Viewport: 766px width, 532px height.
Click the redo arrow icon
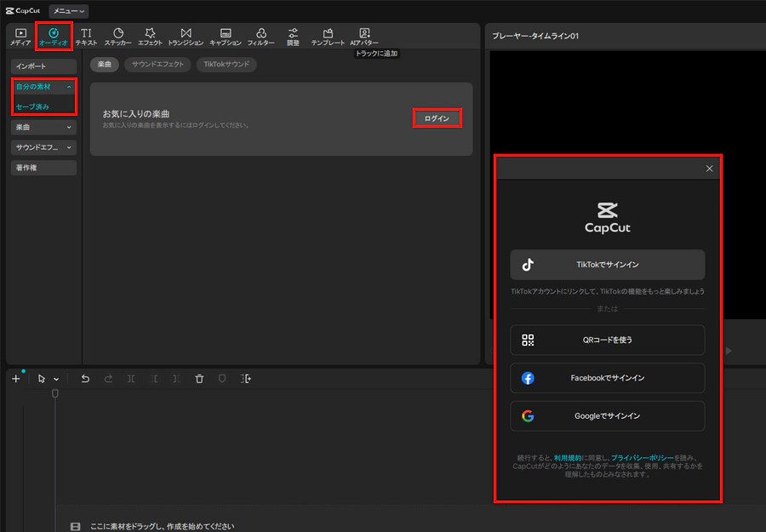coord(108,379)
